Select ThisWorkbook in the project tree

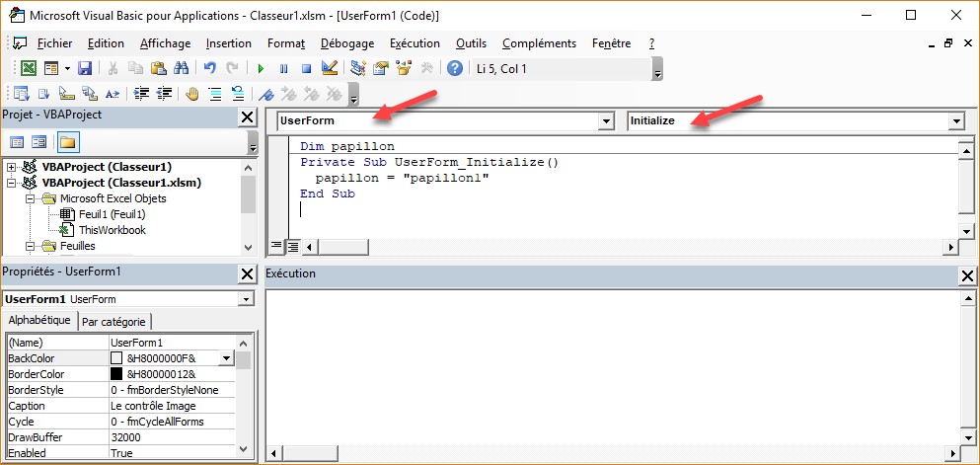tap(112, 230)
